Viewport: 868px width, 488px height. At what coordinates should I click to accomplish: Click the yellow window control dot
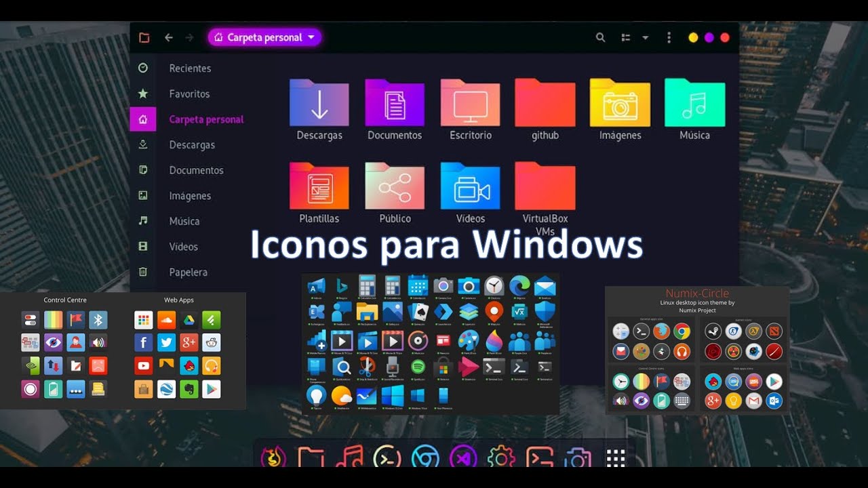(x=693, y=38)
